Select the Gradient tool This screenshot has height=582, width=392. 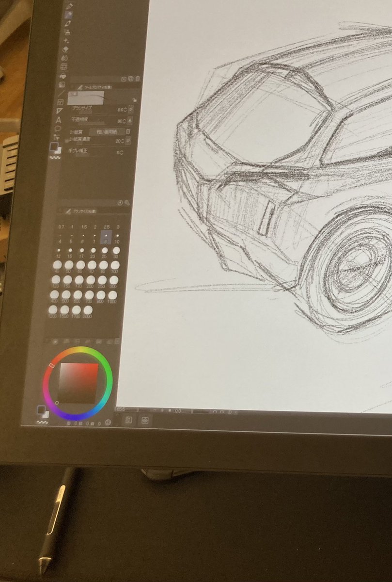[63, 84]
